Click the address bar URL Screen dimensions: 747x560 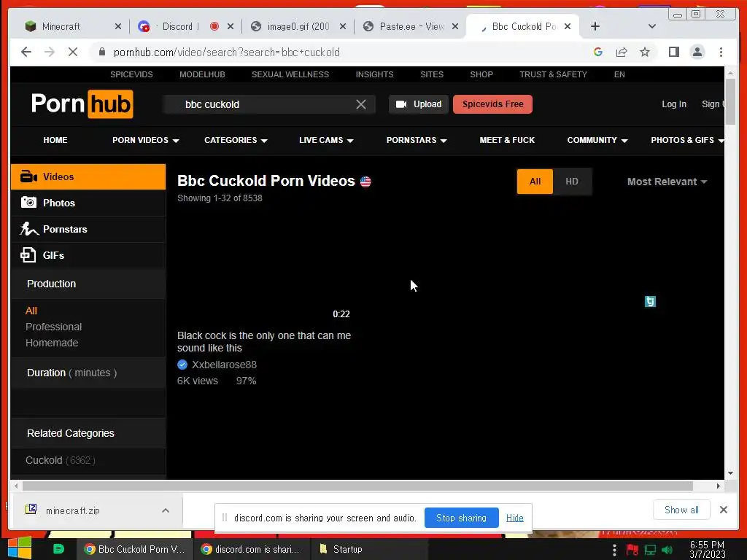226,52
